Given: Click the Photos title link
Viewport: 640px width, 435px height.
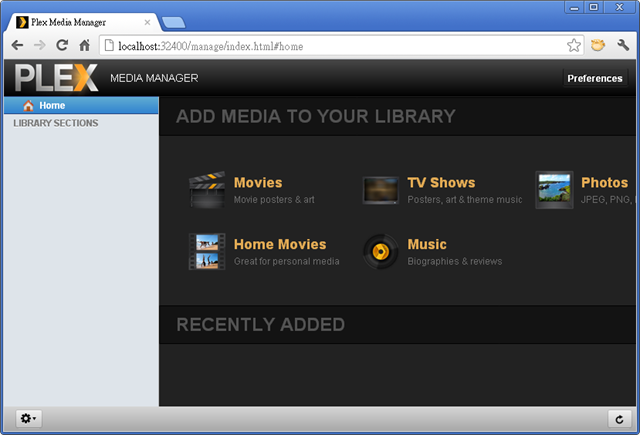Looking at the screenshot, I should [x=604, y=182].
